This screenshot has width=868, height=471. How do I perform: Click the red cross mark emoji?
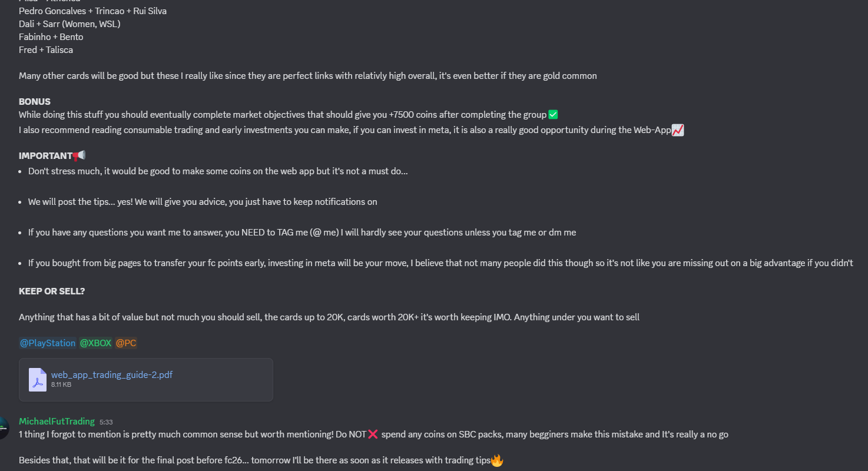tap(373, 434)
